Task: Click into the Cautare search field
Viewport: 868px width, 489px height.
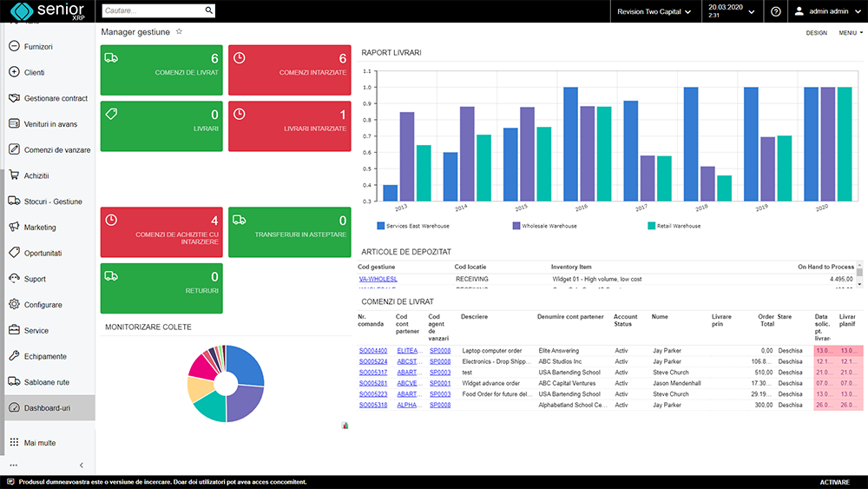Action: (x=153, y=10)
